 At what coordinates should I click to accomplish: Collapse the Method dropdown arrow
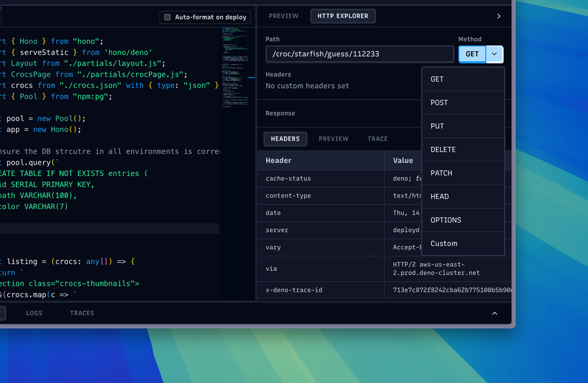pyautogui.click(x=494, y=54)
